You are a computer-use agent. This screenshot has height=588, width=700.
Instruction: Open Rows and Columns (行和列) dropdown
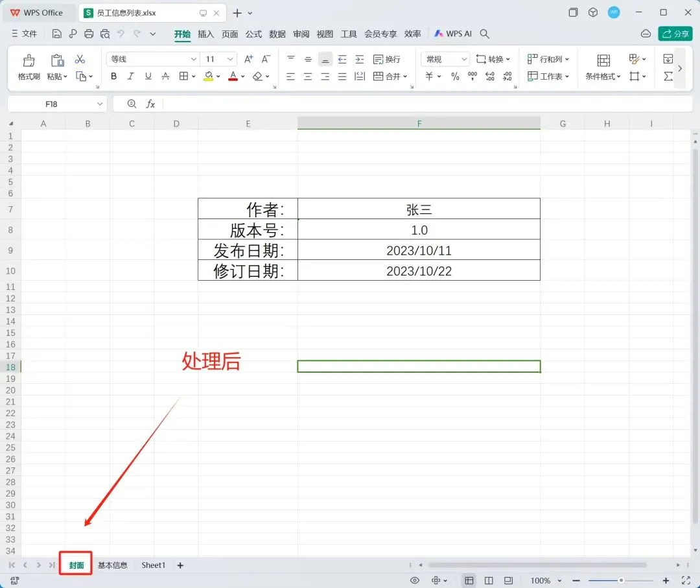point(548,59)
